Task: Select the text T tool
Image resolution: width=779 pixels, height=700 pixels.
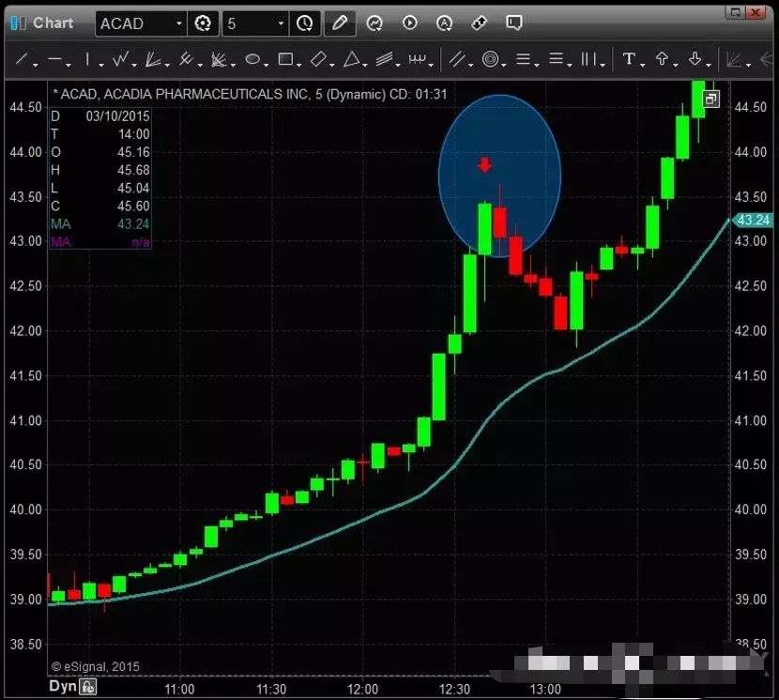Action: [629, 59]
